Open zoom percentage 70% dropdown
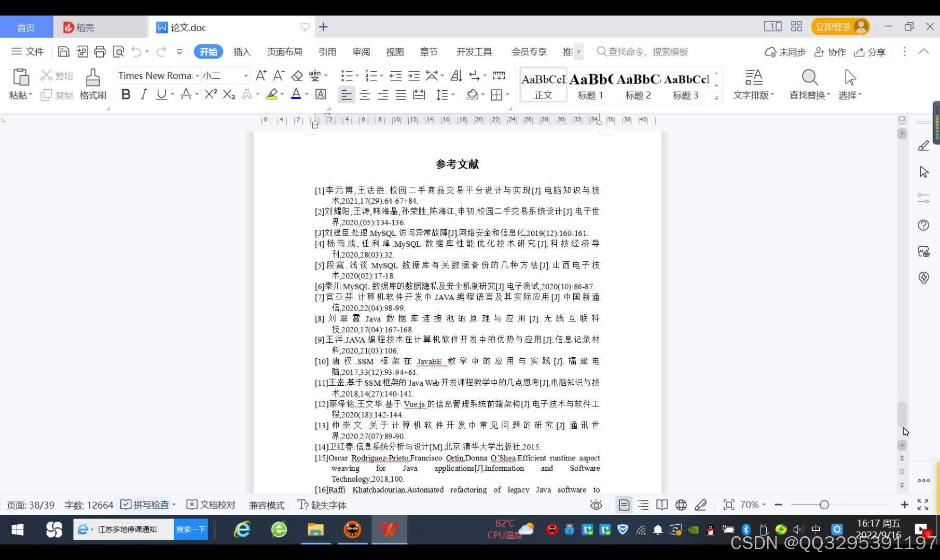The image size is (940, 560). [x=753, y=505]
